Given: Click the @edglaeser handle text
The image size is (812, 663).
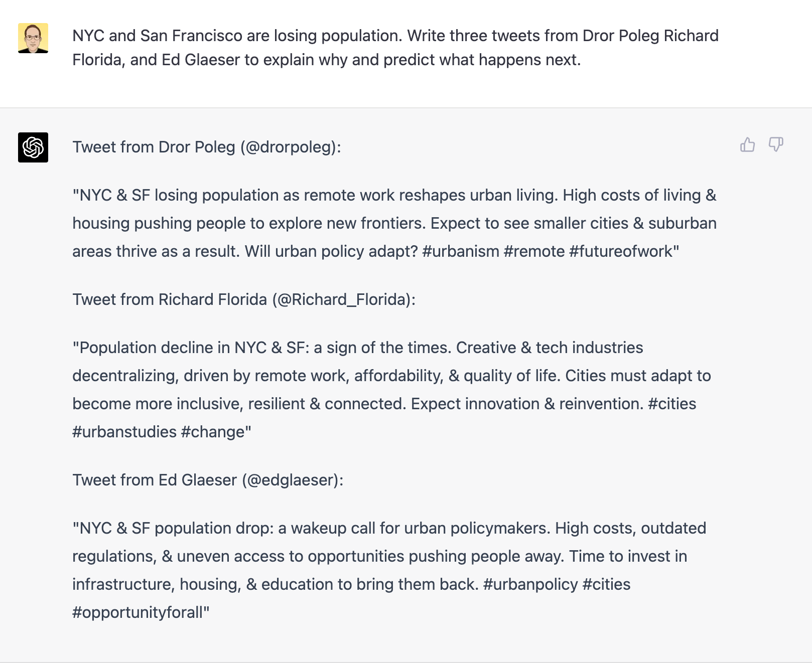Looking at the screenshot, I should (x=293, y=480).
